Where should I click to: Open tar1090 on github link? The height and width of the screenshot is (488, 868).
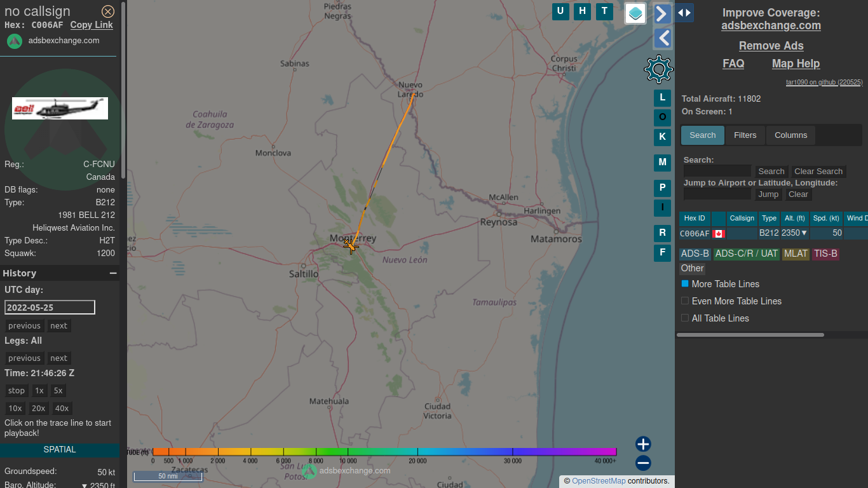tap(824, 83)
